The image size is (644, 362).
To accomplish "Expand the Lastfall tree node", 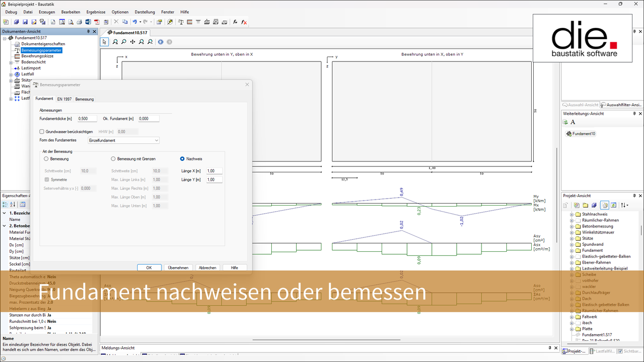I will tap(11, 74).
